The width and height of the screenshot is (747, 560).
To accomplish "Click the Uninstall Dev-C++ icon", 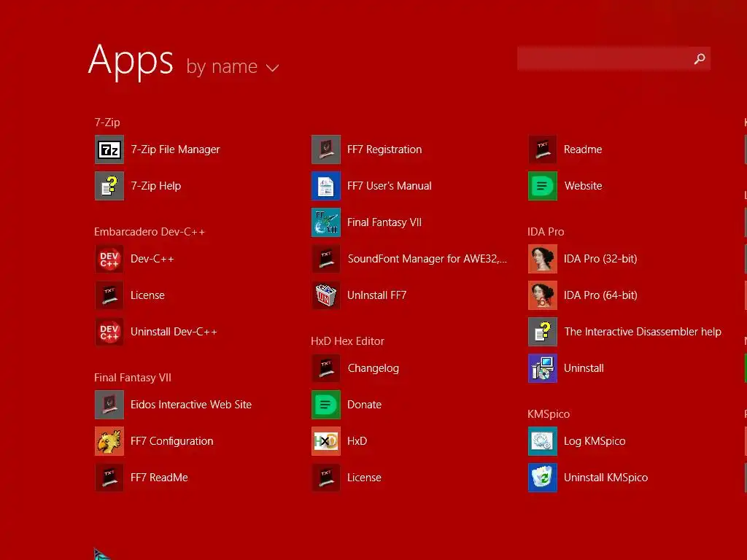I will click(x=109, y=332).
